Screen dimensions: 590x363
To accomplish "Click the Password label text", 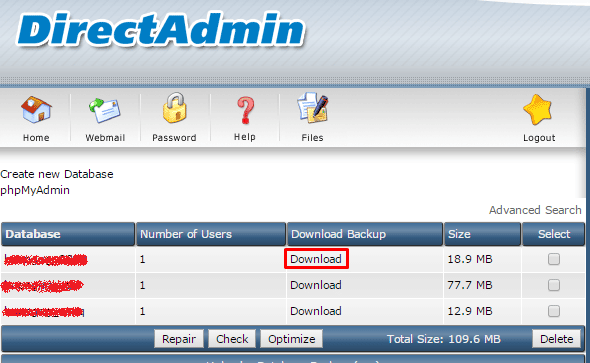I will click(174, 138).
